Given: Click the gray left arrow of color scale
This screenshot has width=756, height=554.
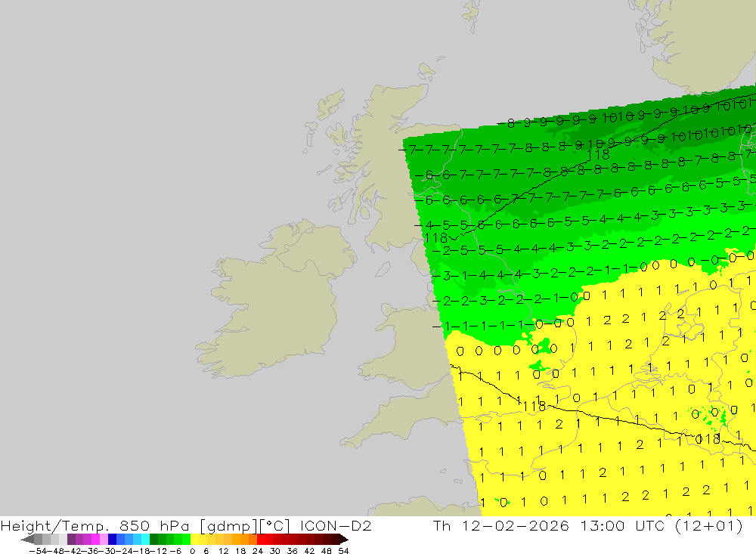Looking at the screenshot, I should point(27,540).
